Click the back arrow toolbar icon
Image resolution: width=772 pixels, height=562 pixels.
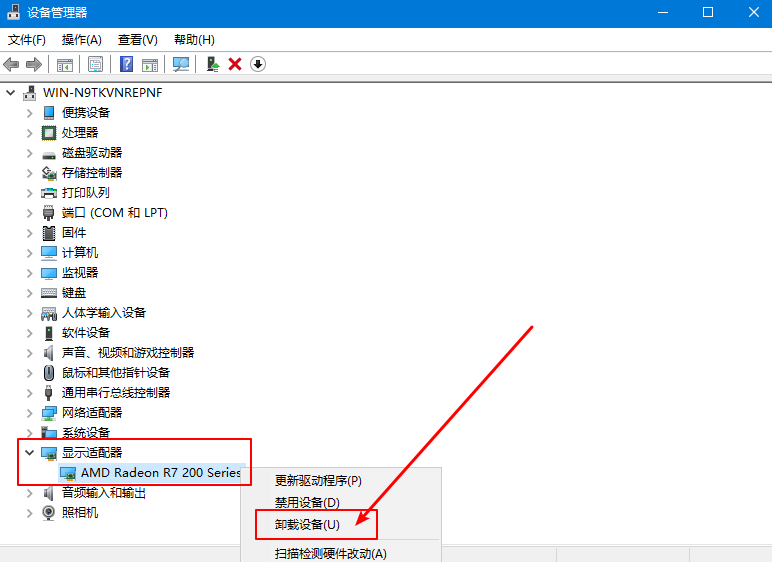click(12, 64)
